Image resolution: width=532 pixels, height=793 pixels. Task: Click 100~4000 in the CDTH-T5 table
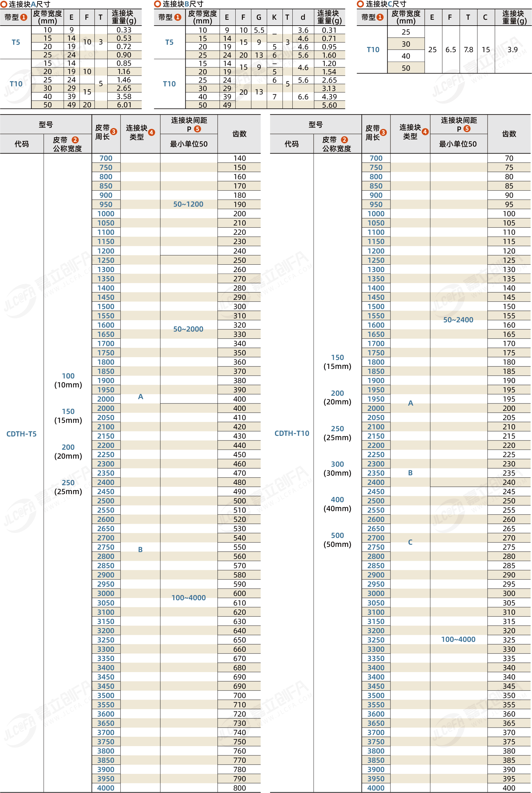point(188,597)
